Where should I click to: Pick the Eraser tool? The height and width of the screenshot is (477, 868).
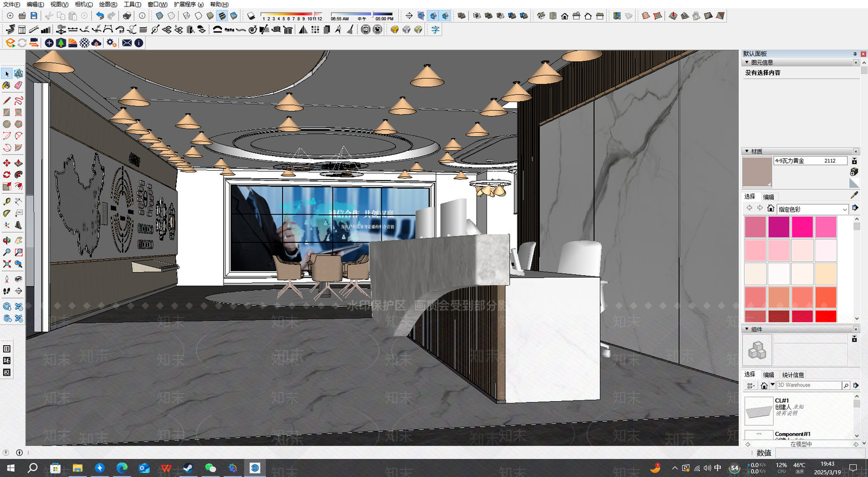pyautogui.click(x=18, y=86)
